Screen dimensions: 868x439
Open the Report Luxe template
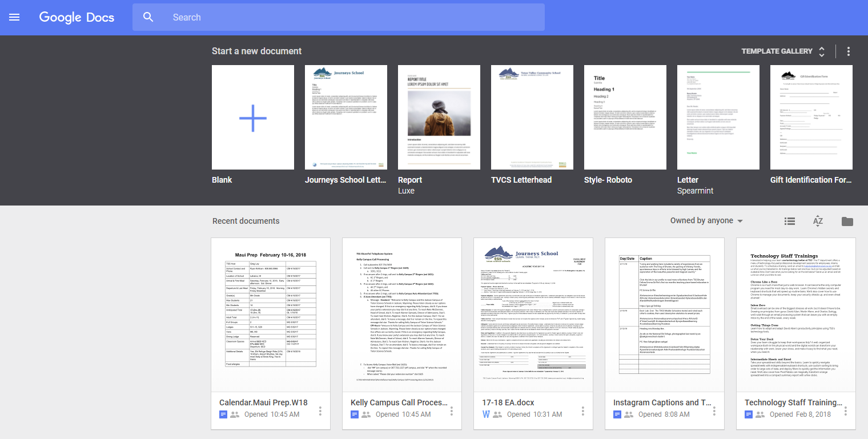click(x=439, y=117)
